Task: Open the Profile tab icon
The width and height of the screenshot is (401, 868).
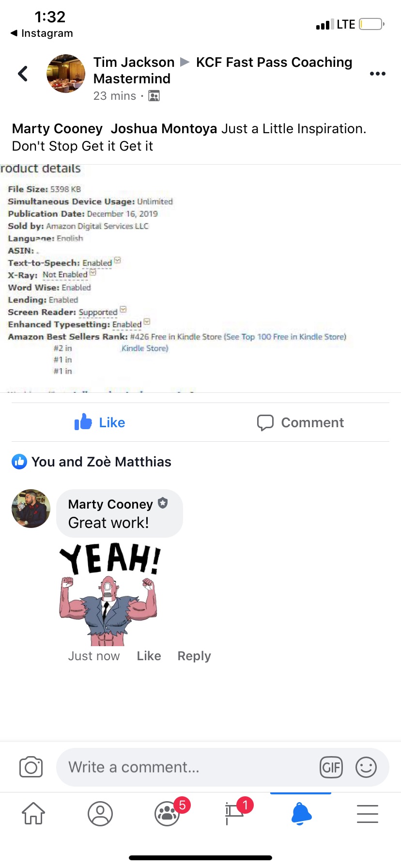Action: click(100, 813)
